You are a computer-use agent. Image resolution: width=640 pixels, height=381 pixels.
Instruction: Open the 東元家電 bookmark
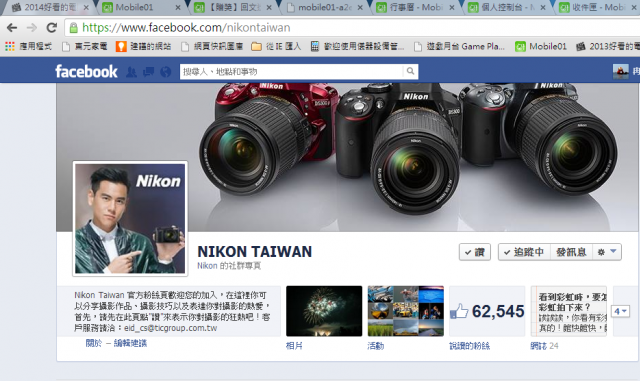(84, 46)
